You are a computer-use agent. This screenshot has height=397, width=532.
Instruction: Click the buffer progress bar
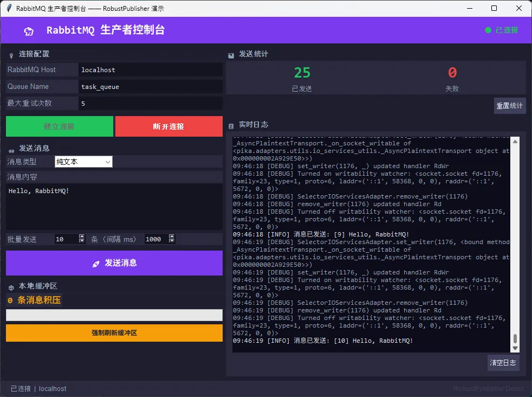[x=114, y=315]
